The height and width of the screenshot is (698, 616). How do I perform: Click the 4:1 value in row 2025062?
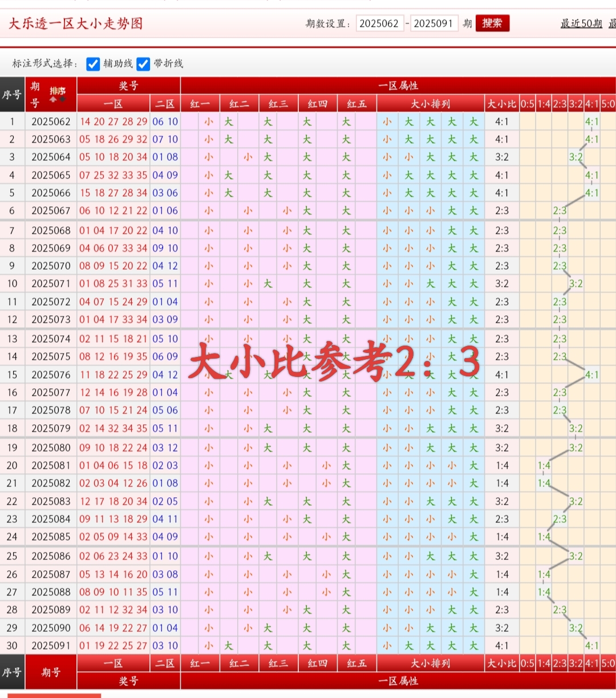pos(502,121)
